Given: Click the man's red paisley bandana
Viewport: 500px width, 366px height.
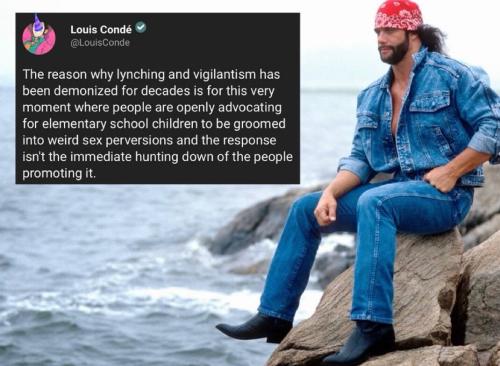Looking at the screenshot, I should coord(398,15).
